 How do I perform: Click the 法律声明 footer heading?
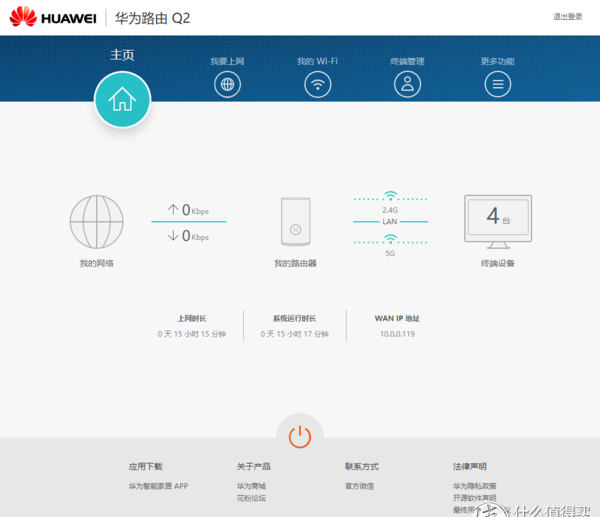point(470,466)
